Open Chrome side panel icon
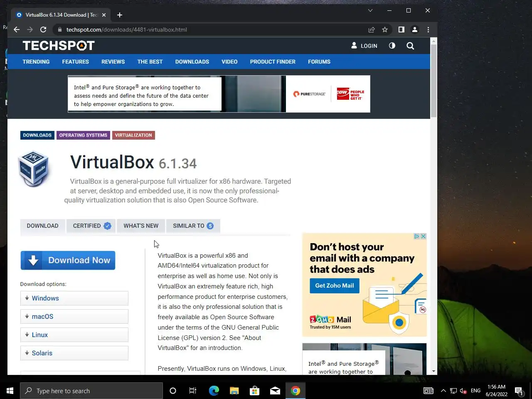Screen dimensions: 532x399 click(x=401, y=30)
